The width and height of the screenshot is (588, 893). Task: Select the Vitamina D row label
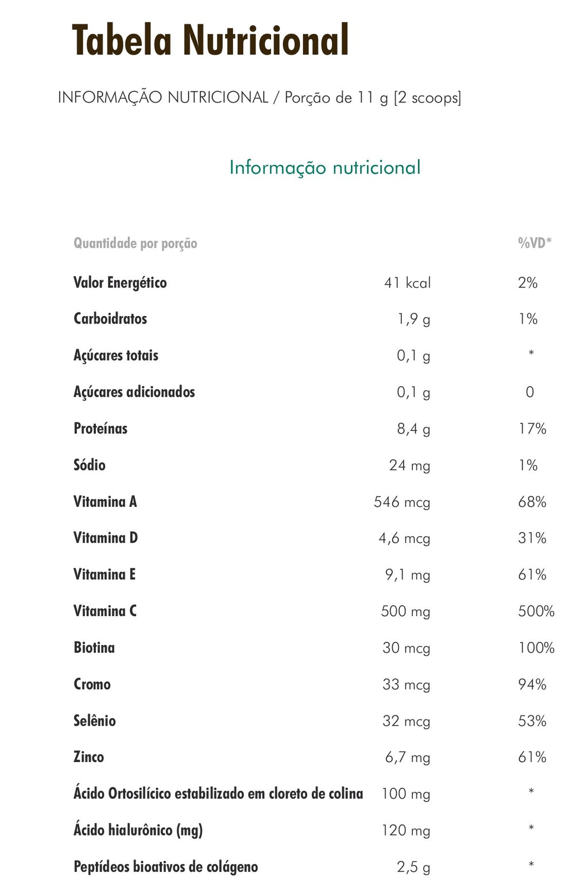pyautogui.click(x=106, y=538)
